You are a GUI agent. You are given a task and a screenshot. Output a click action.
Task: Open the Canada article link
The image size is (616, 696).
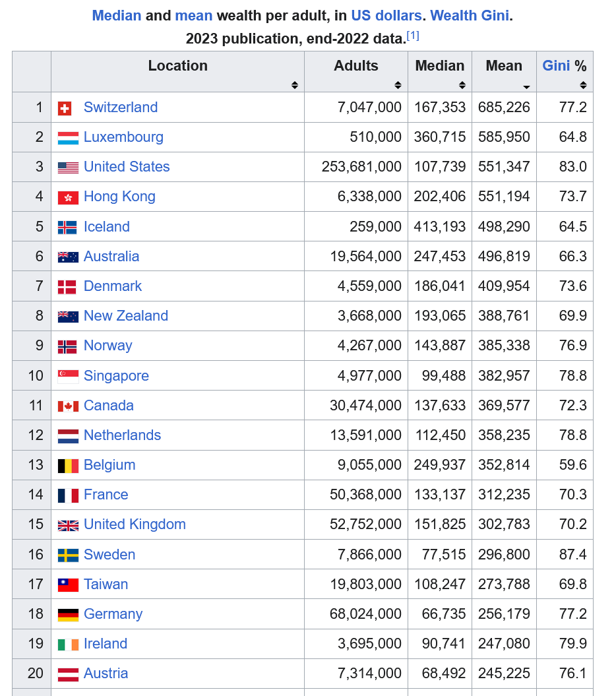108,405
